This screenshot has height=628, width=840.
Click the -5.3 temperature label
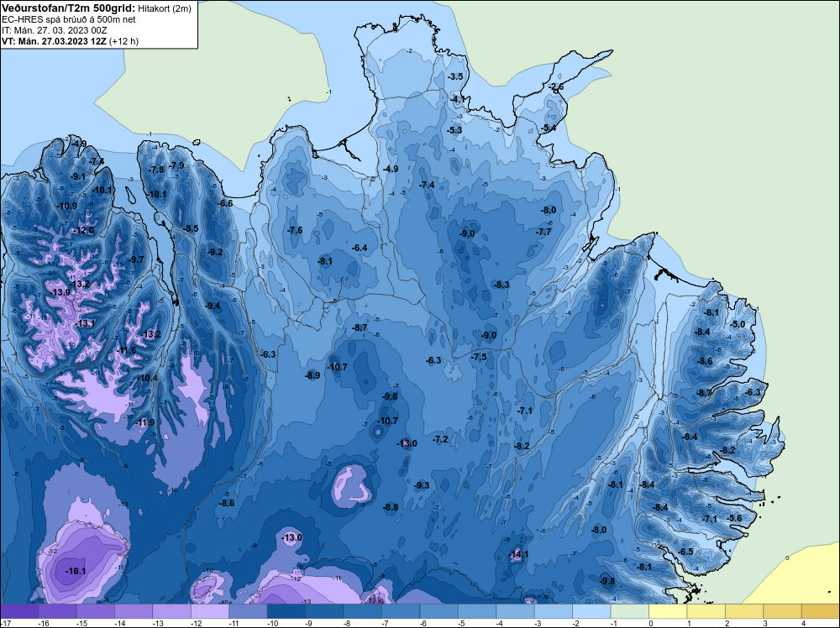pyautogui.click(x=454, y=130)
